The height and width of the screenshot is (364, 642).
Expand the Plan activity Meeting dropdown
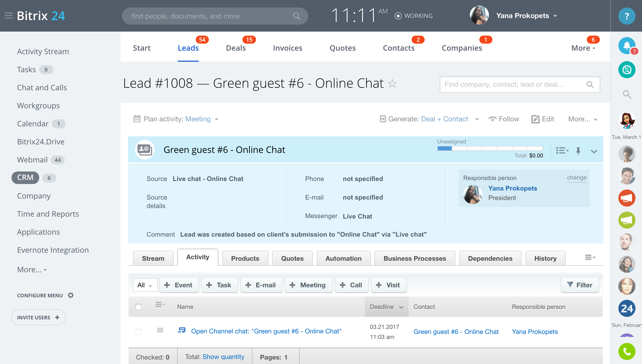pyautogui.click(x=217, y=119)
